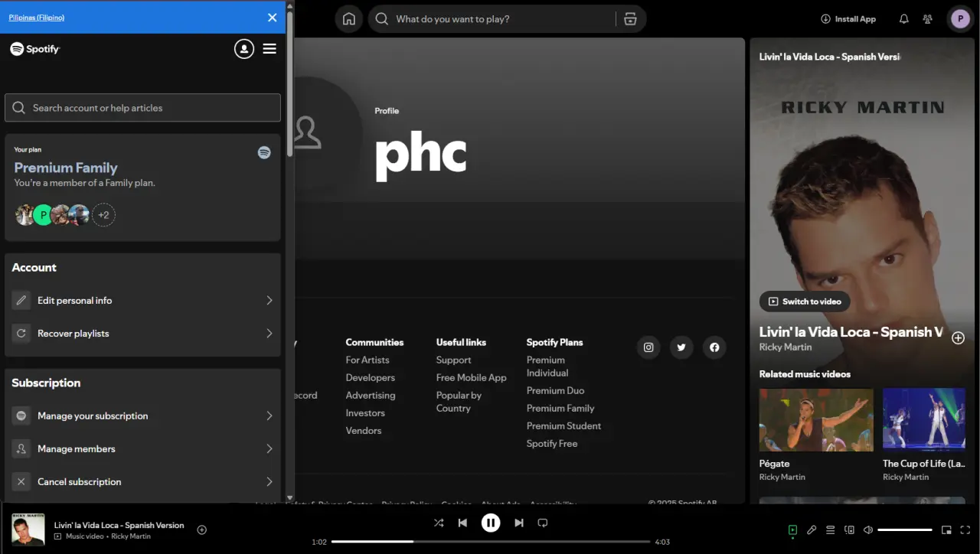
Task: Open the Pégate related music video thumbnail
Action: pyautogui.click(x=816, y=420)
